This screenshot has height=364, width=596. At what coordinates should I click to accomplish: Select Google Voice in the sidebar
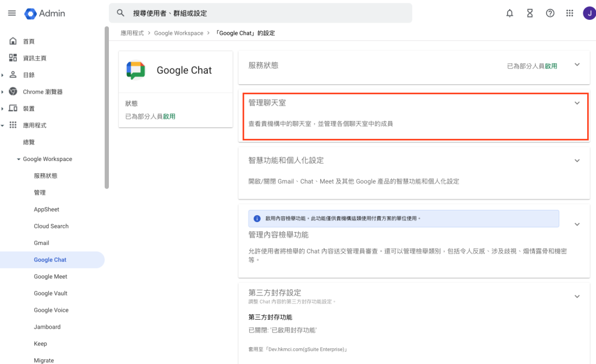coord(51,310)
